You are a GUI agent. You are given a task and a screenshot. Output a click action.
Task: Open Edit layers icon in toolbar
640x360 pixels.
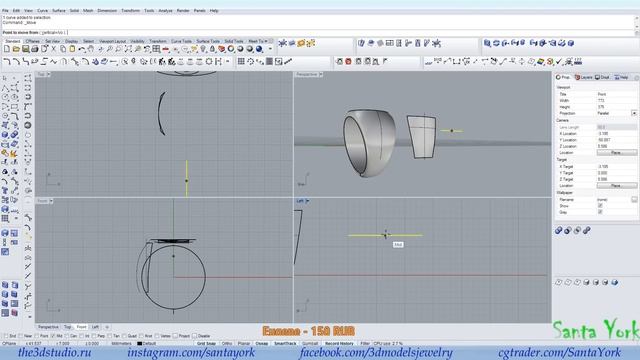click(x=222, y=49)
